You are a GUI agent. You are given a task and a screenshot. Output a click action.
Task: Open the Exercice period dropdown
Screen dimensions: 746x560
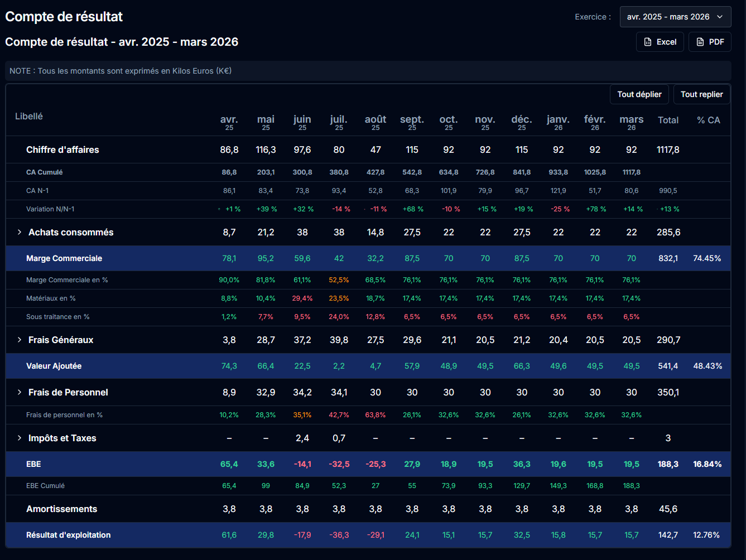(675, 17)
